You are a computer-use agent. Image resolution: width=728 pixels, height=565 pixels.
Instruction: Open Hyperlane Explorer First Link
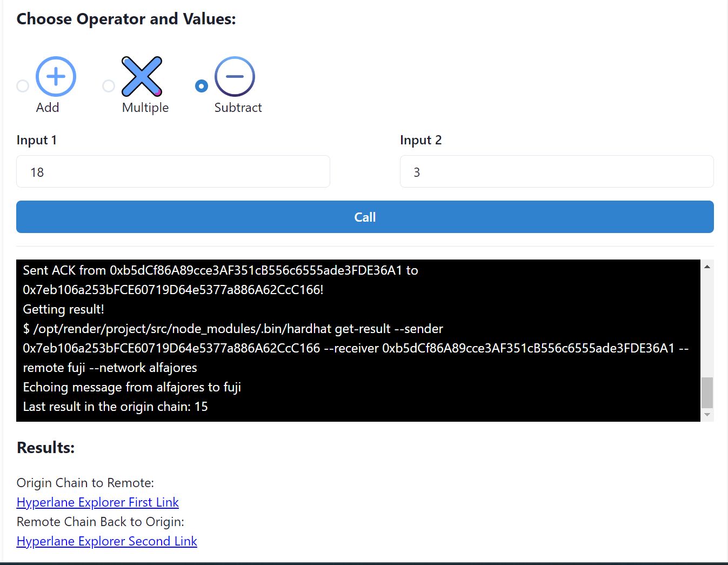click(x=98, y=502)
